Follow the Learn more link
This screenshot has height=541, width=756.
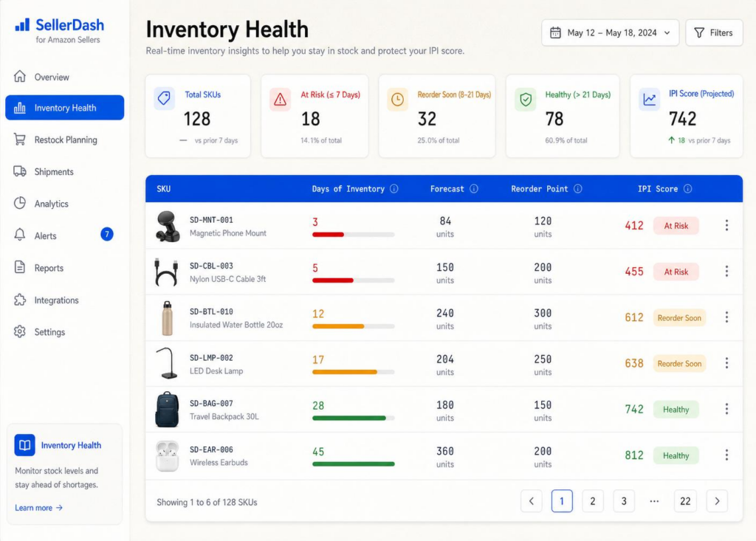[38, 508]
